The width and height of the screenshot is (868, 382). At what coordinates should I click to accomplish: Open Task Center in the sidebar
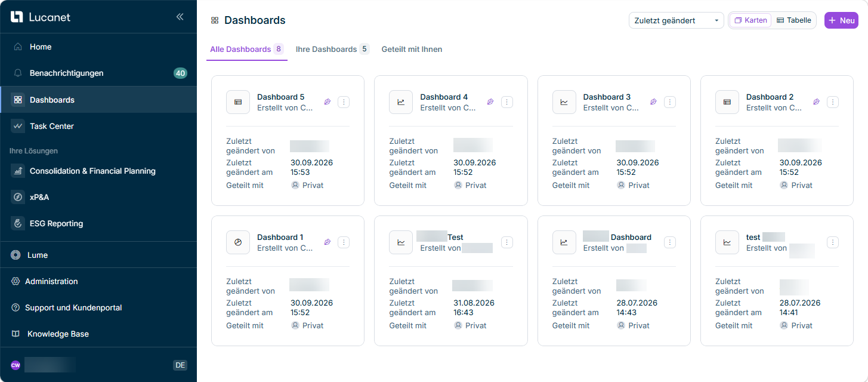[x=98, y=126]
